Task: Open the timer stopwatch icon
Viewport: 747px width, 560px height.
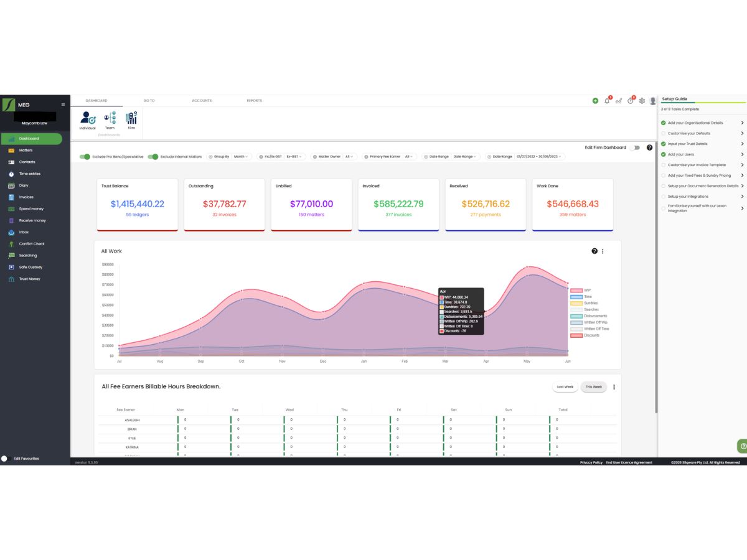Action: (631, 100)
